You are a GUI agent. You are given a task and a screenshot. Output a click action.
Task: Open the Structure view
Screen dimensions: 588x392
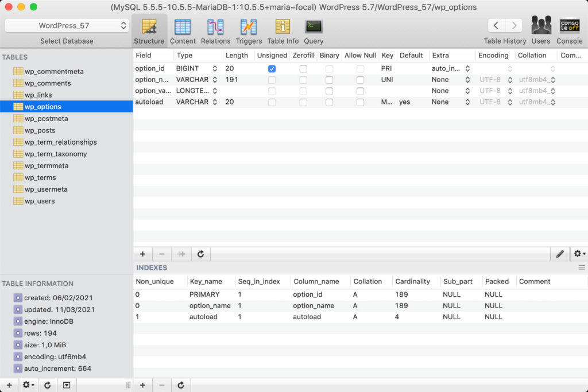point(149,32)
